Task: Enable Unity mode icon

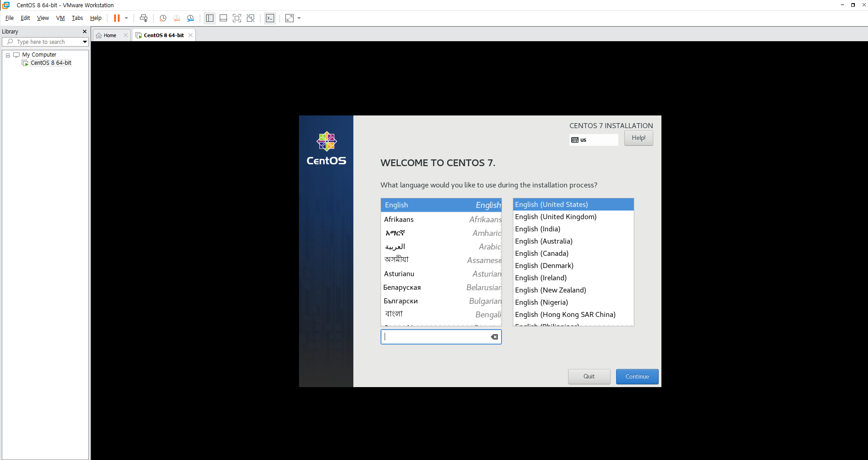Action: coord(251,18)
